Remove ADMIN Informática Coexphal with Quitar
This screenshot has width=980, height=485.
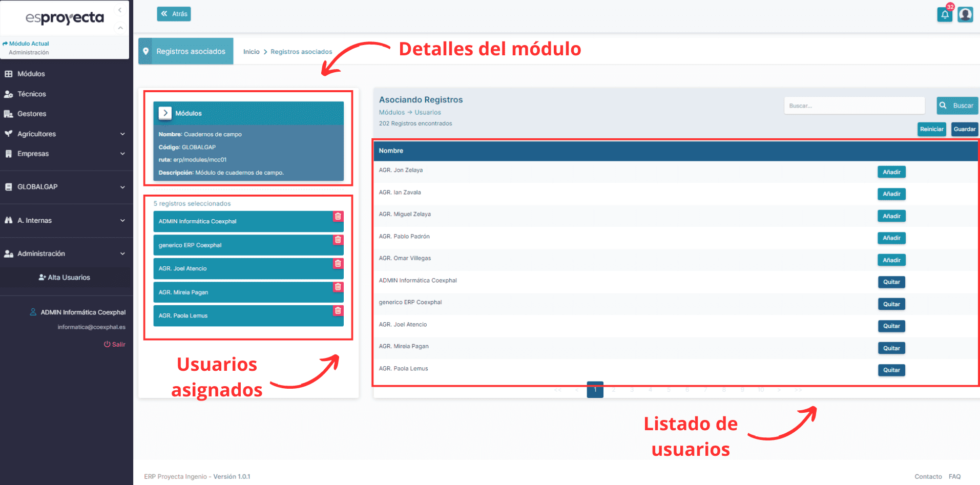click(x=891, y=282)
